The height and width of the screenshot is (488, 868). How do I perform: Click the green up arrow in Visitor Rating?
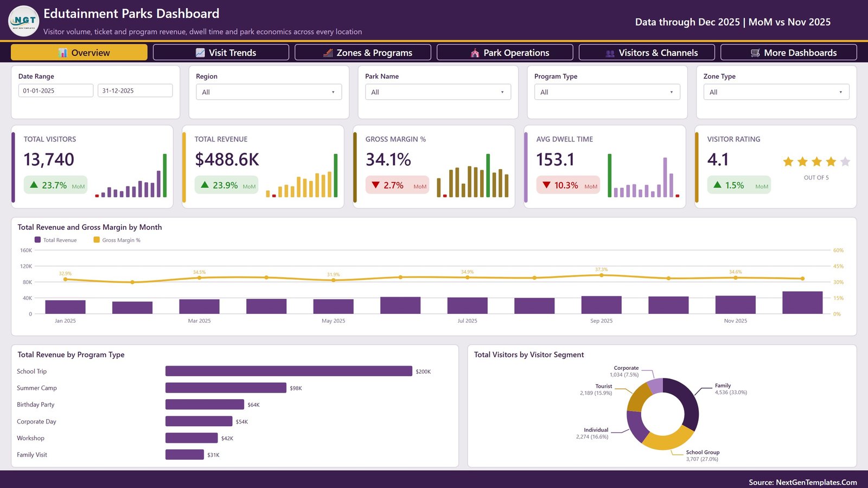(717, 185)
